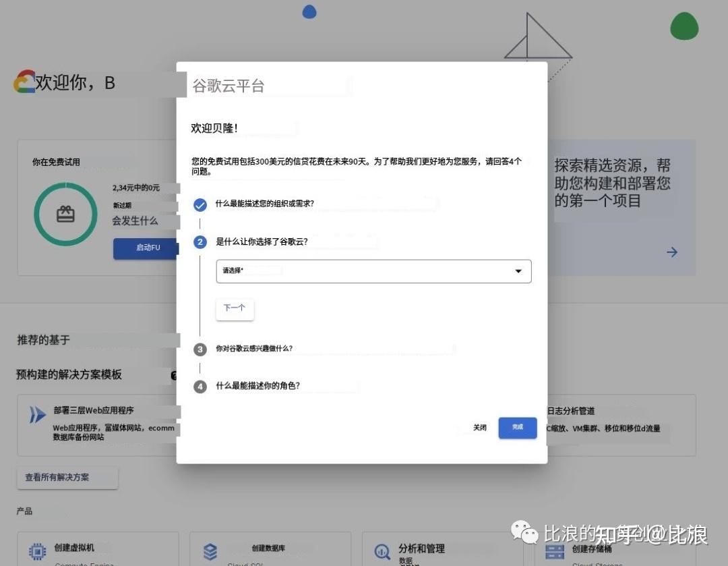Click the 欢迎贝隆! greeting text

pos(214,128)
